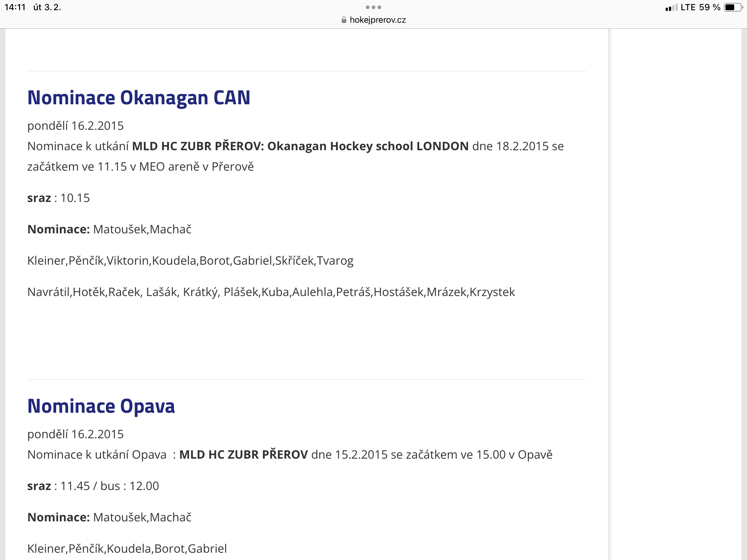Open the 'Nominace Opava' article heading

click(101, 406)
